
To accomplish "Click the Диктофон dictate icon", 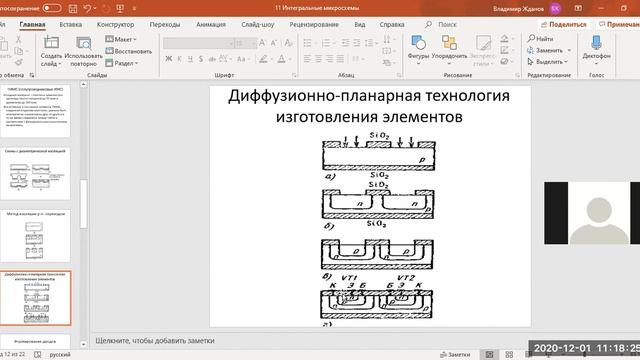I will (x=596, y=42).
